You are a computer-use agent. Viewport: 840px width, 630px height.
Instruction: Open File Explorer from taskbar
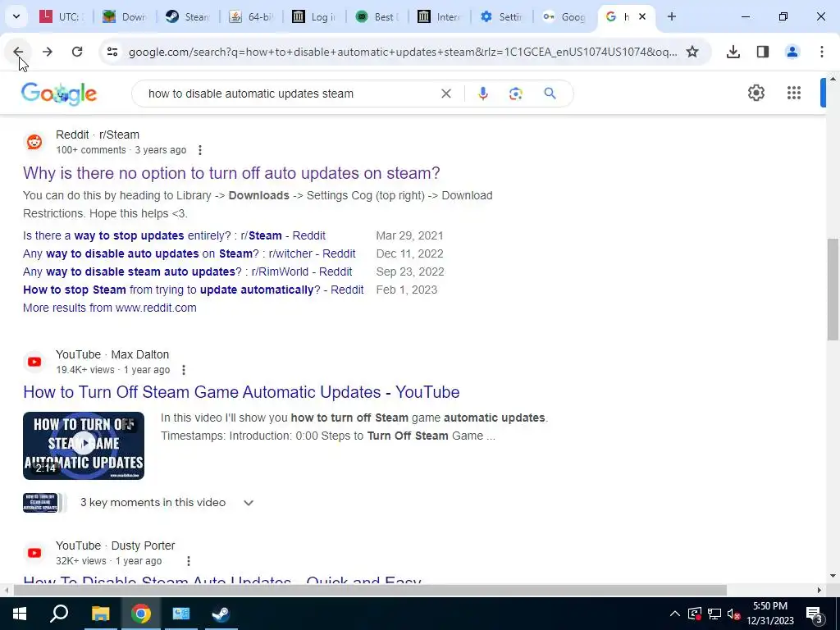point(100,614)
